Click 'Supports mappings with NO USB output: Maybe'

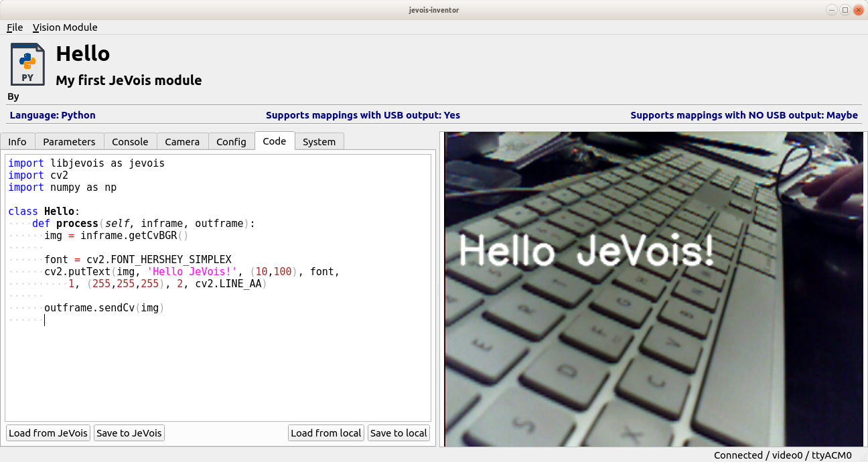point(744,115)
